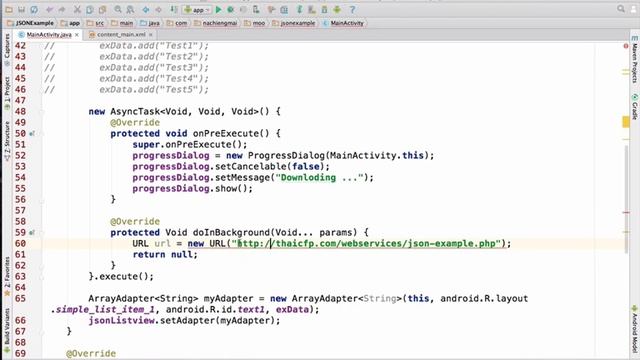640x360 pixels.
Task: Click the app breadcrumb folder
Action: 70,23
